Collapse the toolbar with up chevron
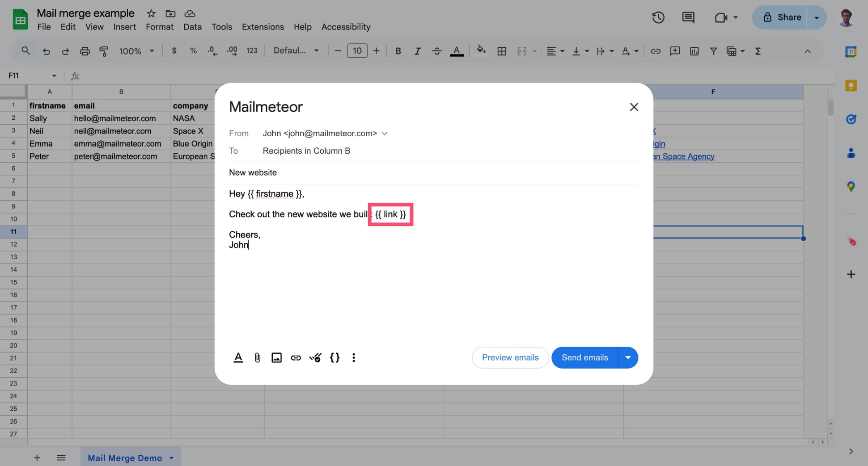 [808, 51]
